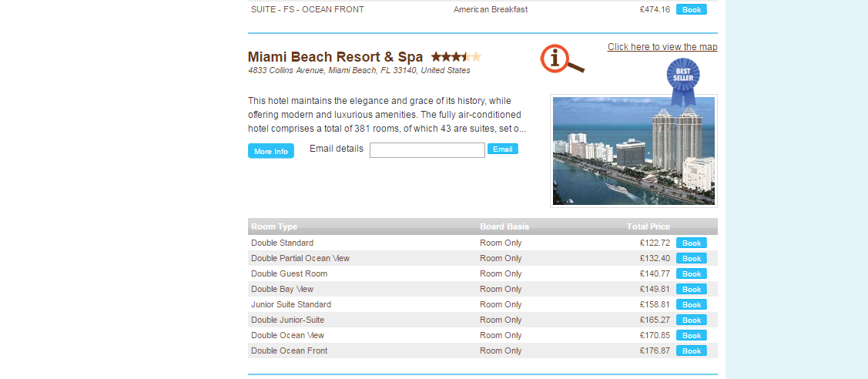Book the Double Partial Ocean View room

[x=692, y=258]
